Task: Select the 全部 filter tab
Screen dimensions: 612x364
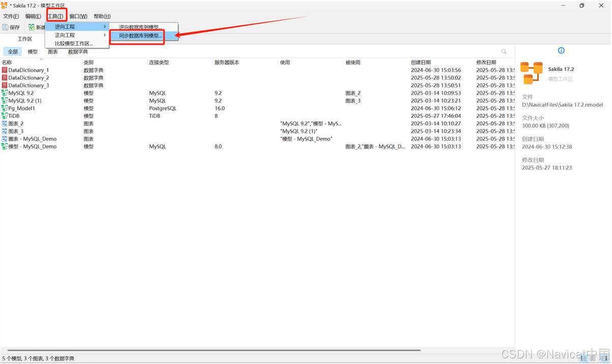Action: coord(13,52)
